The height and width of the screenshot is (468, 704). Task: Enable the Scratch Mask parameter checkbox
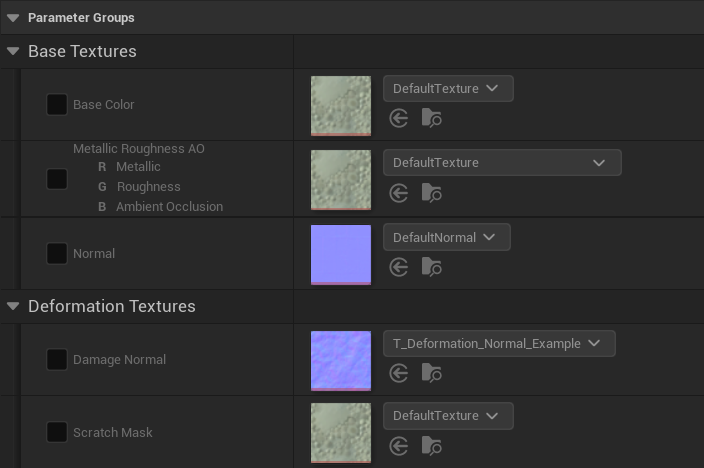(57, 432)
